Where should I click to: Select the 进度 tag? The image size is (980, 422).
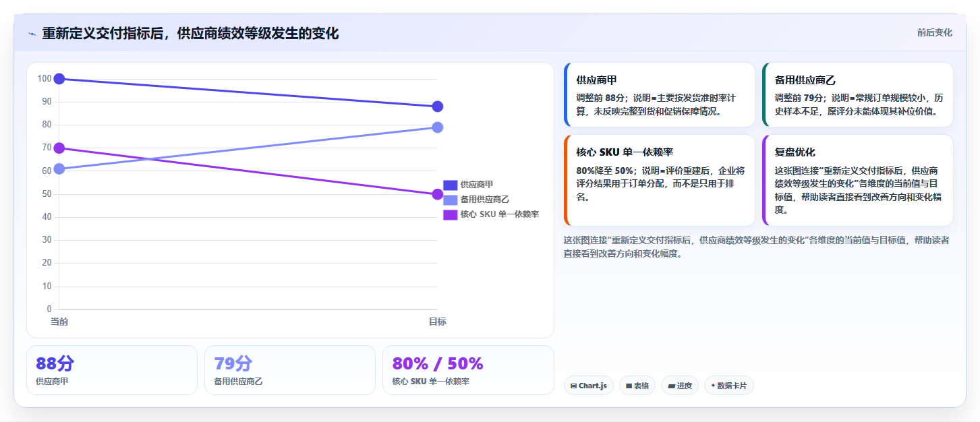pyautogui.click(x=680, y=386)
